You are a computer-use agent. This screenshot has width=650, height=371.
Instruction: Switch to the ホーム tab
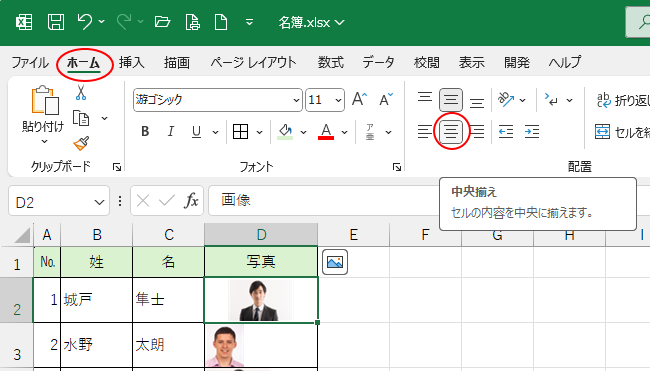coord(84,63)
